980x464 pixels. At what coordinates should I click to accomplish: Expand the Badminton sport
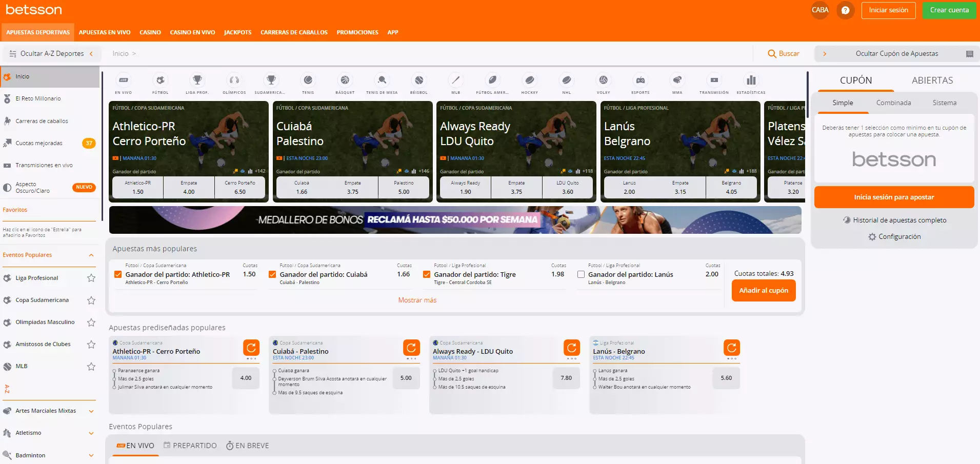[91, 455]
